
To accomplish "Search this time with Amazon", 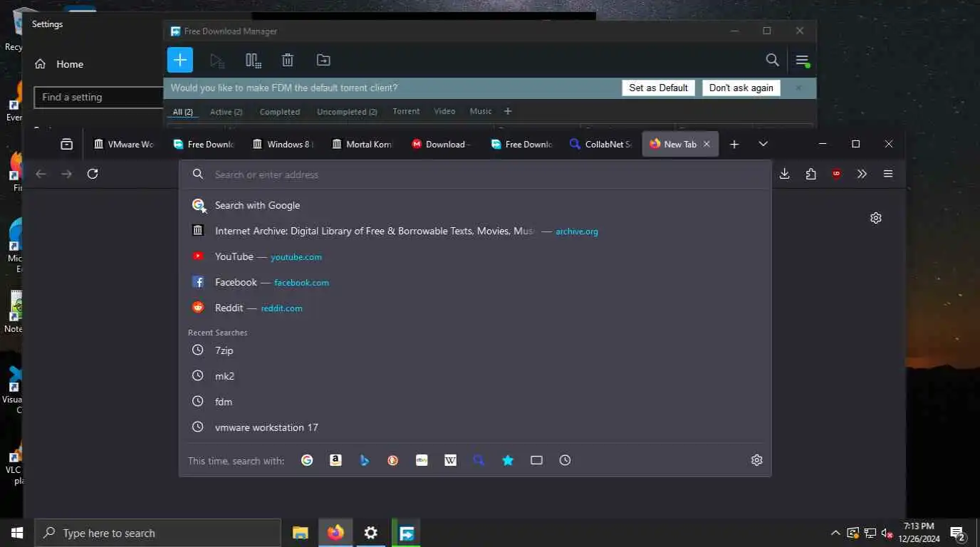I will tap(335, 460).
